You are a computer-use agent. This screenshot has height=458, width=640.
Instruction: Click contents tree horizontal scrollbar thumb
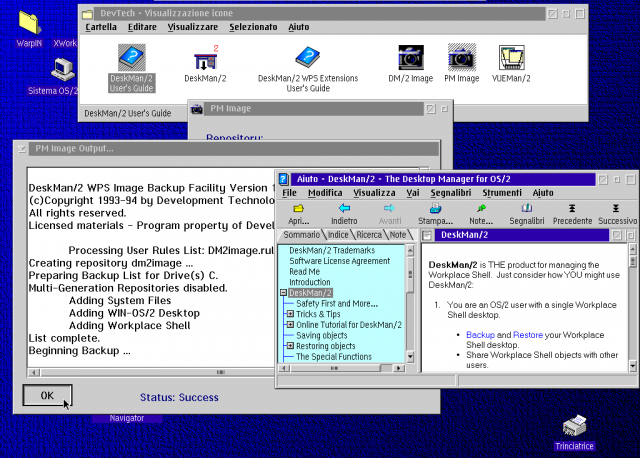click(x=335, y=368)
